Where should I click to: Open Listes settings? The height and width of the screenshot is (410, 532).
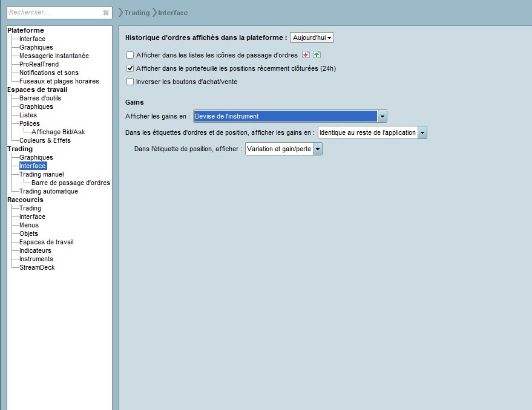click(28, 115)
